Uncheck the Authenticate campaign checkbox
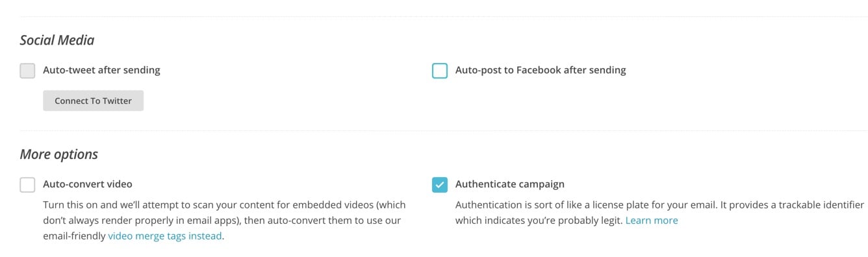Image resolution: width=868 pixels, height=257 pixels. [440, 184]
